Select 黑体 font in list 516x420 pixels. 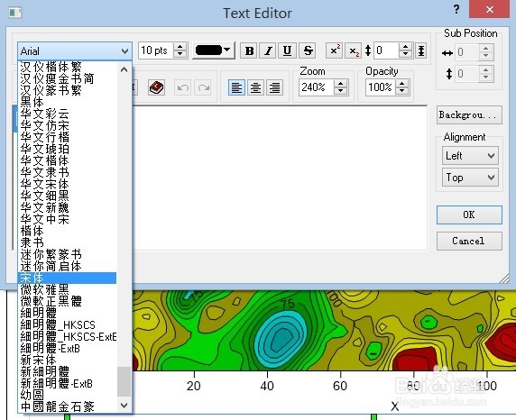pyautogui.click(x=67, y=102)
